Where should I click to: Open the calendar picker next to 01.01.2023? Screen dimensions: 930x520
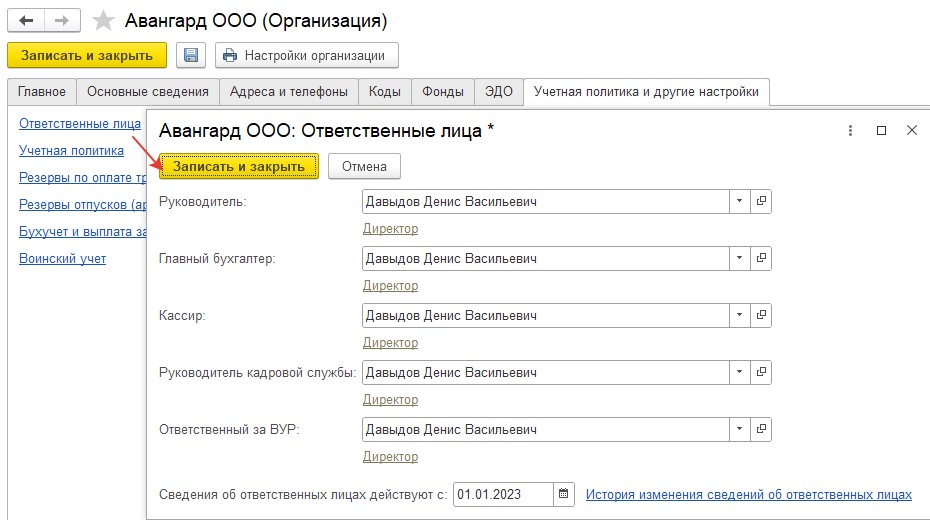(563, 494)
